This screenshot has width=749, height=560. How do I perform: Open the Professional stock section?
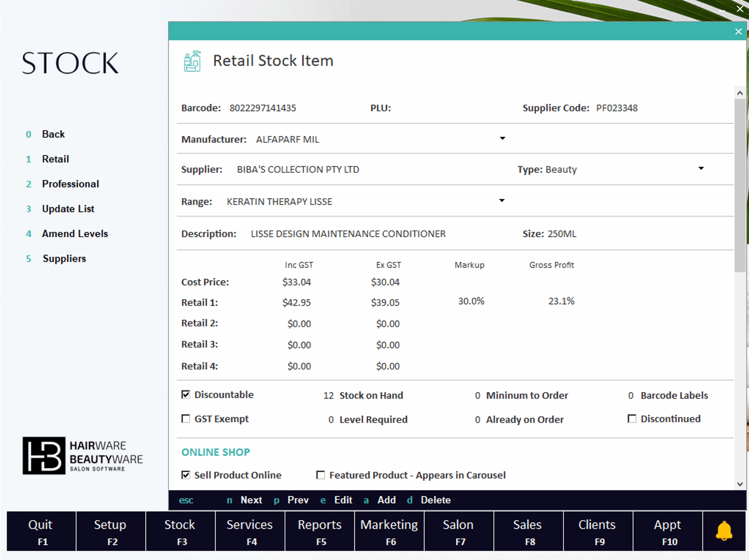pos(70,184)
